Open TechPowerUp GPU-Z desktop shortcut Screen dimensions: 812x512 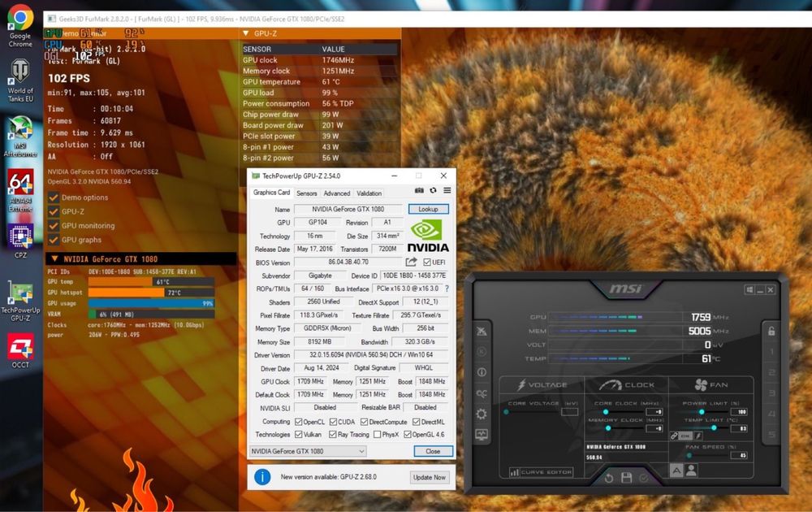pyautogui.click(x=20, y=301)
